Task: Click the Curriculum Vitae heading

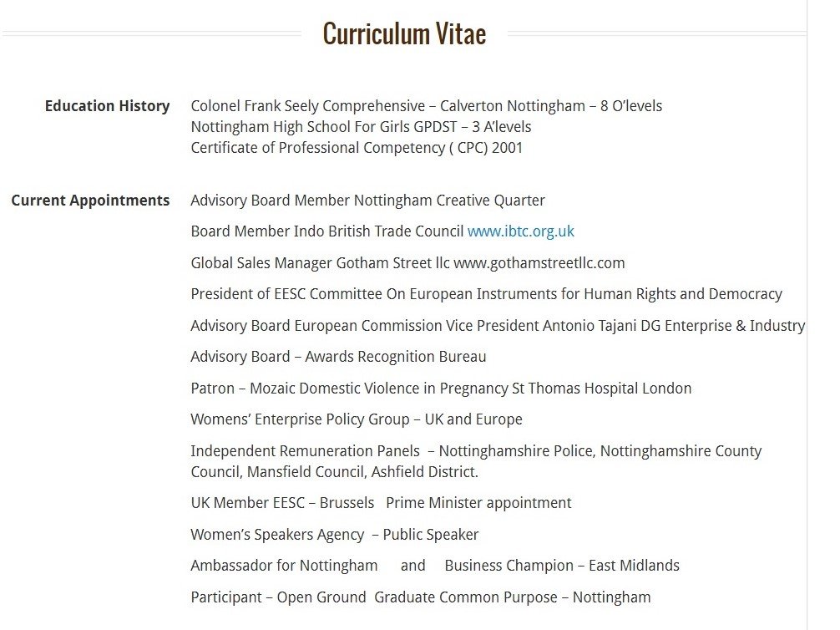Action: 404,33
